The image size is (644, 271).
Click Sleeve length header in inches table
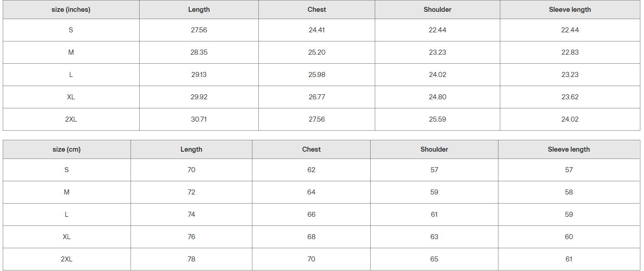tap(570, 10)
